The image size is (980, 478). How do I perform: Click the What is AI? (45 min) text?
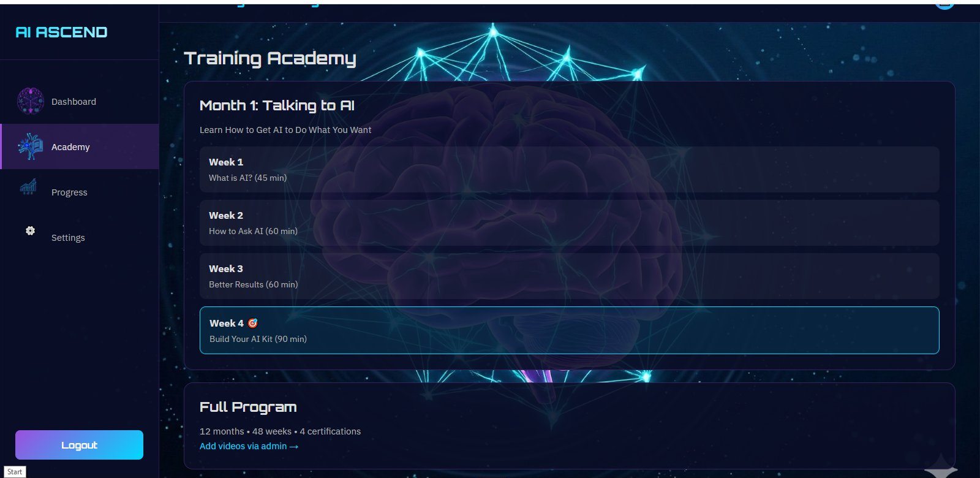247,178
